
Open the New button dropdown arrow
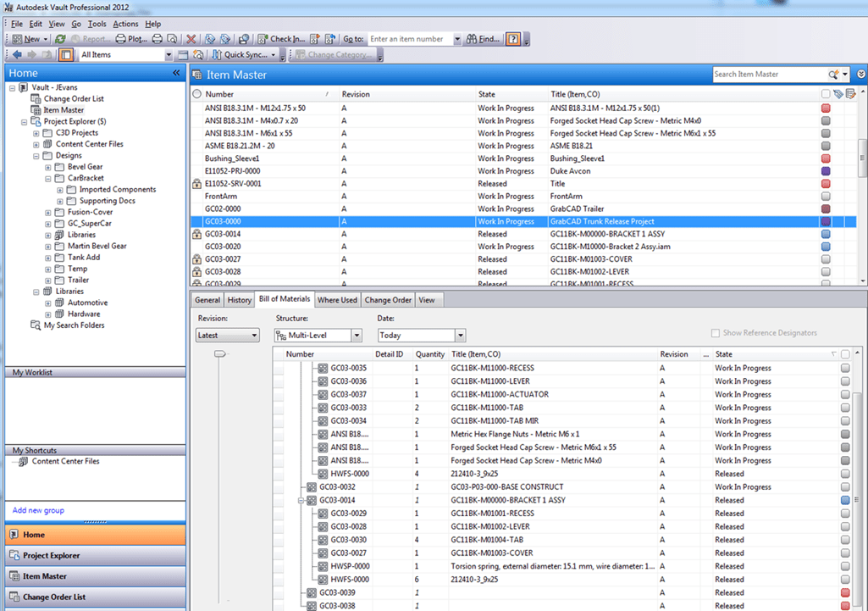46,39
